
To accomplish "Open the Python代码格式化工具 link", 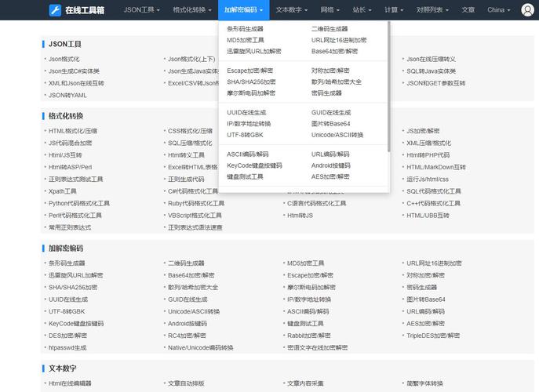I will [x=79, y=203].
